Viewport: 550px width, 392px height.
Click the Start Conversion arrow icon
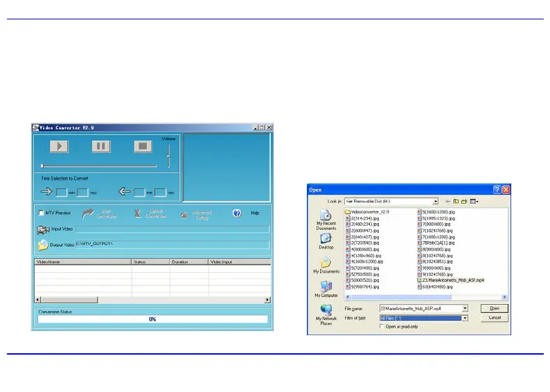(x=89, y=213)
